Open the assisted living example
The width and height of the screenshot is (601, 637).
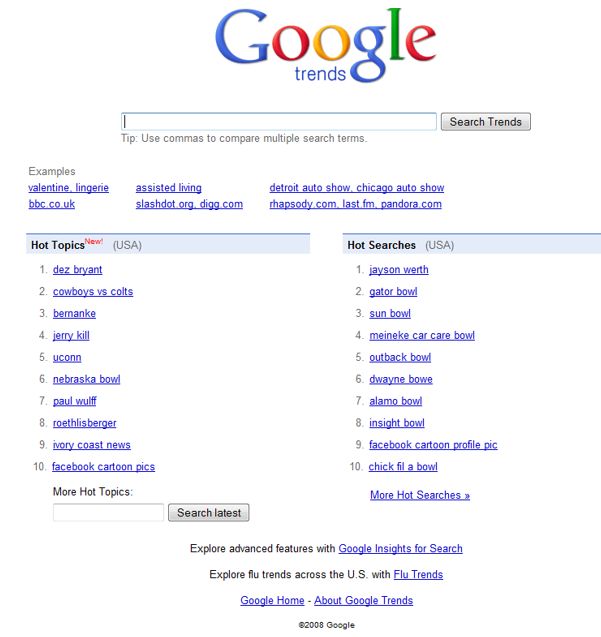(169, 188)
